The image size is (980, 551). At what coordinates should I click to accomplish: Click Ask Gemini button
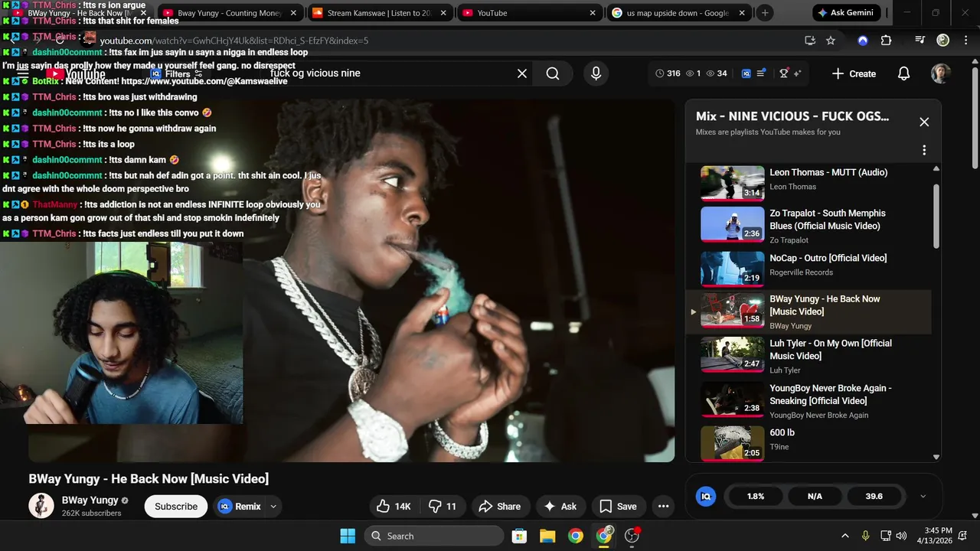tap(848, 13)
